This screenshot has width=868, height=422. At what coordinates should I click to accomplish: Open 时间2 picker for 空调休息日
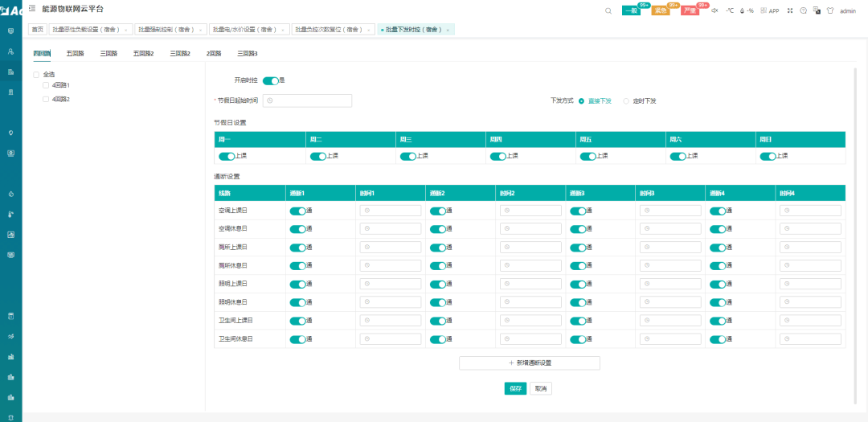pos(530,229)
